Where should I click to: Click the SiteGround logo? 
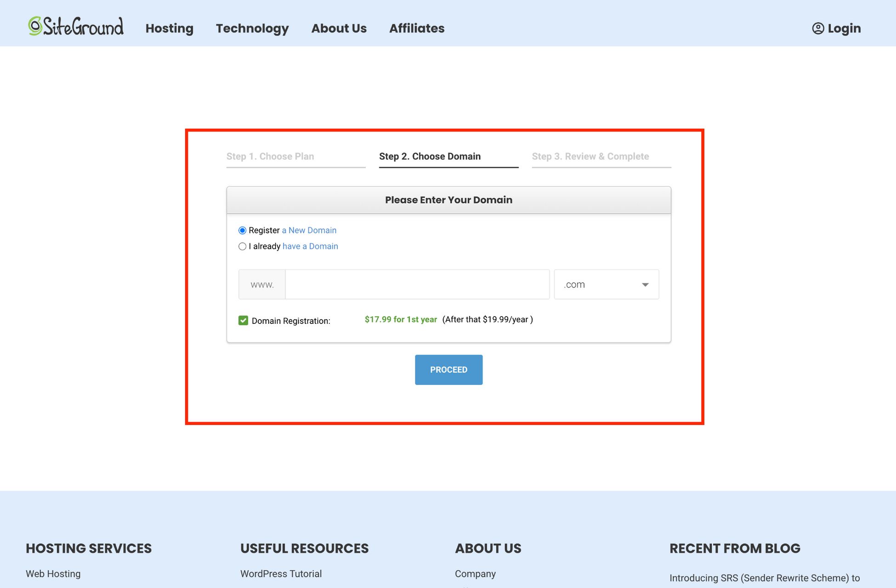click(76, 28)
